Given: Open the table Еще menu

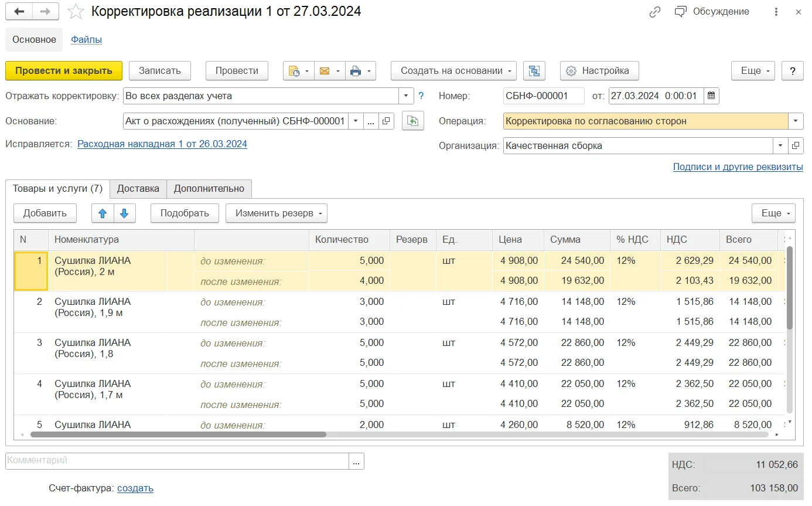Looking at the screenshot, I should tap(773, 213).
